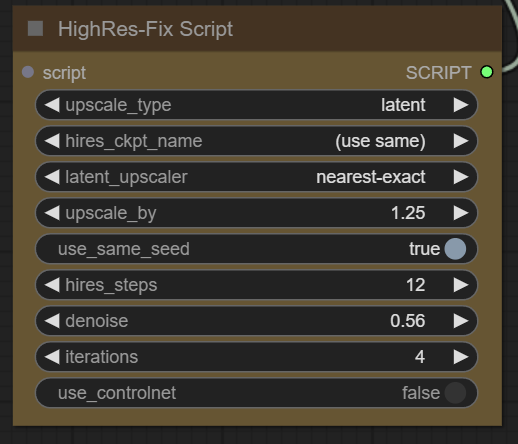Select next upscale_type with right arrow
This screenshot has width=518, height=444.
461,105
